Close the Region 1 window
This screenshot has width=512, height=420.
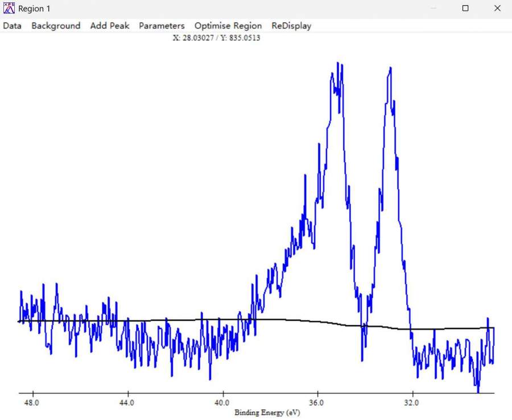[x=497, y=9]
